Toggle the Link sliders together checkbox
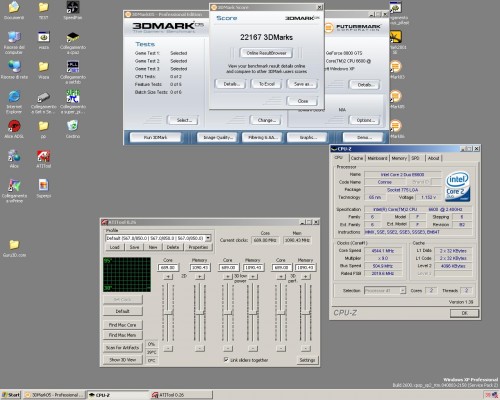 tap(226, 360)
